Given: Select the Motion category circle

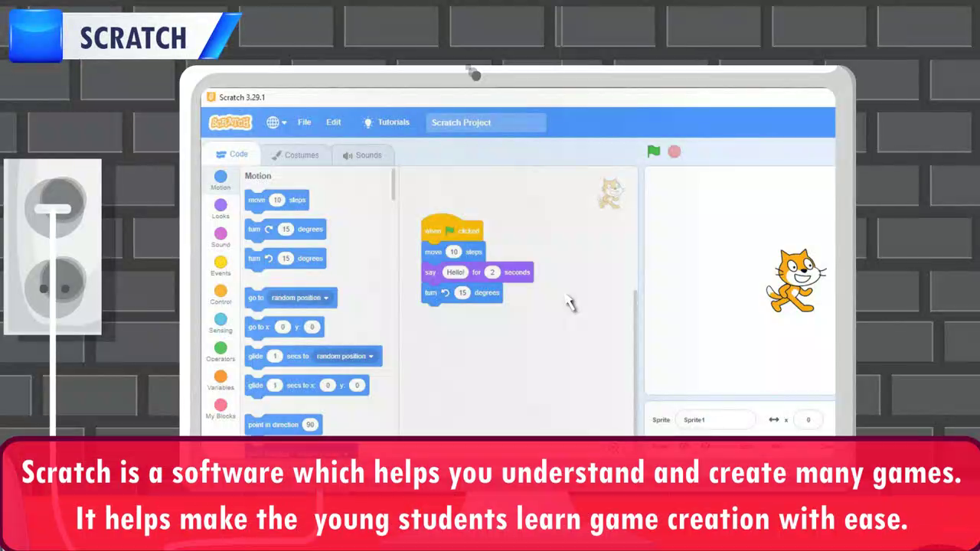Looking at the screenshot, I should pos(220,177).
